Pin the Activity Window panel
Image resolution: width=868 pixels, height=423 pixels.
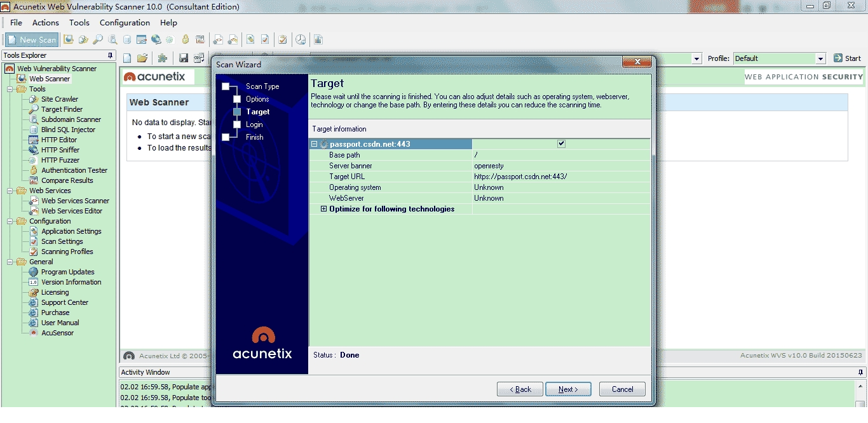click(x=861, y=372)
